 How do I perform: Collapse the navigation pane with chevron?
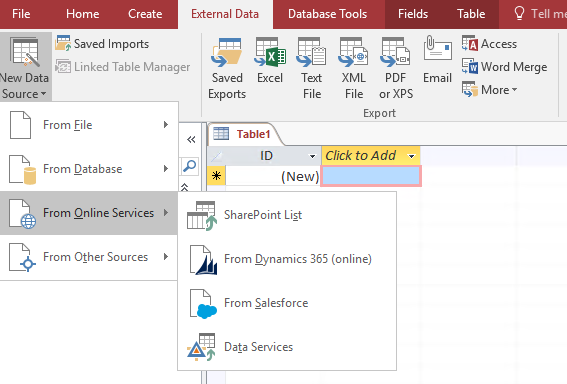pyautogui.click(x=191, y=140)
